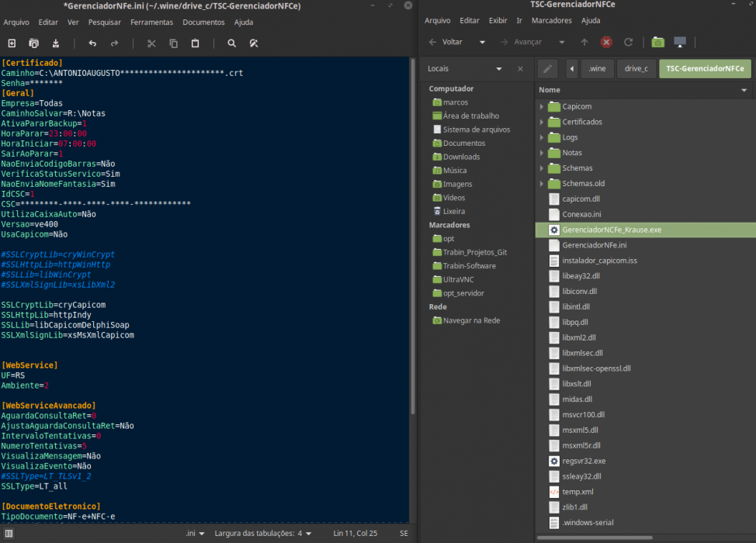Undo the last edit in the editor
Viewport: 756px width, 543px height.
tap(92, 43)
